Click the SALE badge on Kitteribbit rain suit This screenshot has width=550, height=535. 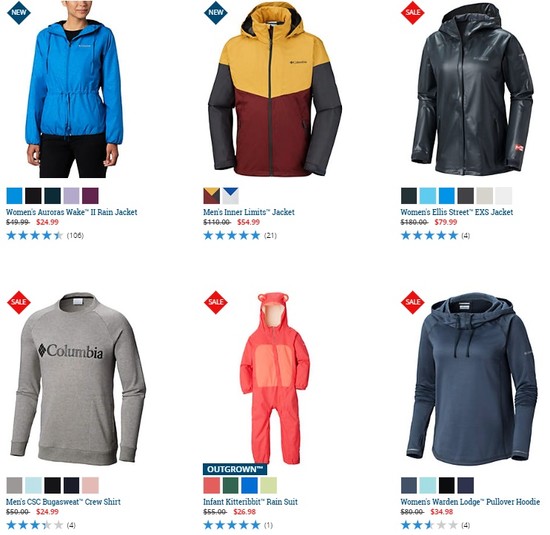216,302
